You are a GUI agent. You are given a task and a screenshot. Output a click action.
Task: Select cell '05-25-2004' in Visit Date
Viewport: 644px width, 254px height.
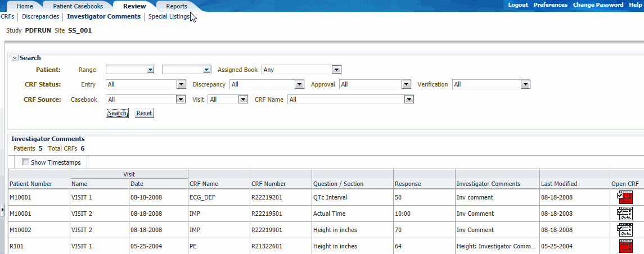click(158, 247)
